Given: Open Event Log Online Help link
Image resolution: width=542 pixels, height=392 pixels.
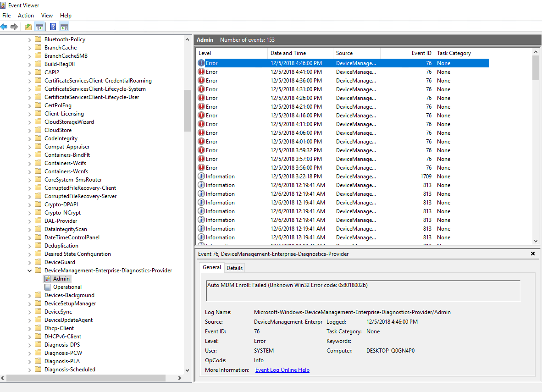Looking at the screenshot, I should pos(282,370).
